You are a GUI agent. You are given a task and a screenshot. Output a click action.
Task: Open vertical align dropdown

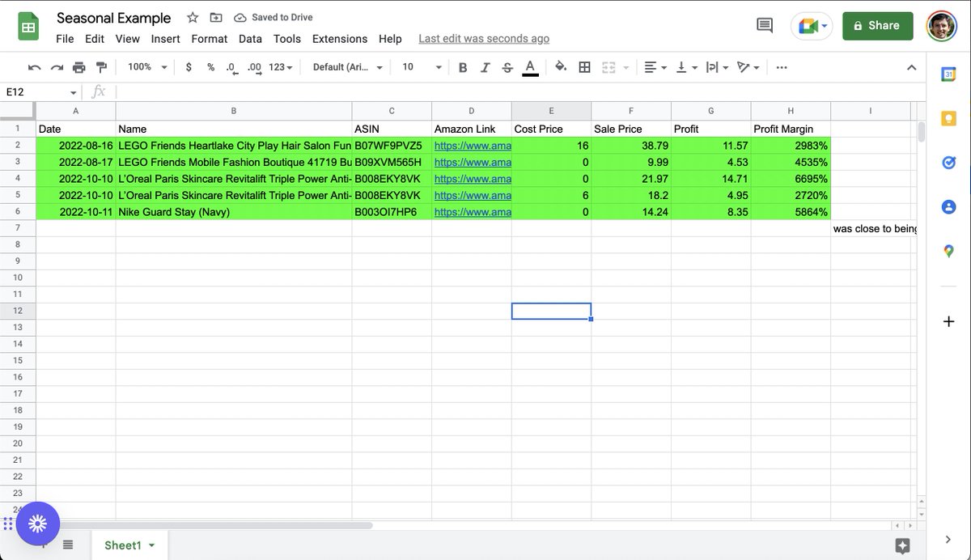[x=686, y=67]
